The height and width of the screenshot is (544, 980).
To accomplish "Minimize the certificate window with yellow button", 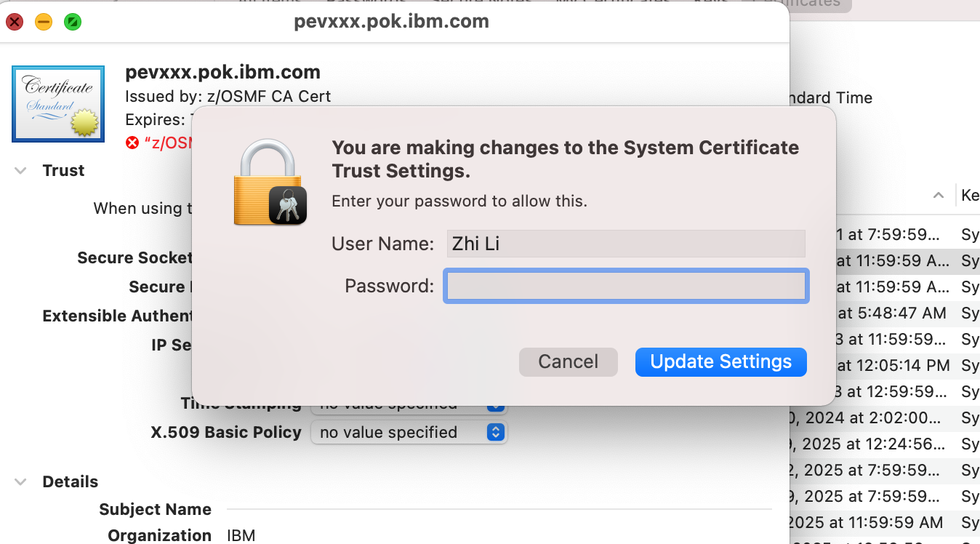I will 44,22.
